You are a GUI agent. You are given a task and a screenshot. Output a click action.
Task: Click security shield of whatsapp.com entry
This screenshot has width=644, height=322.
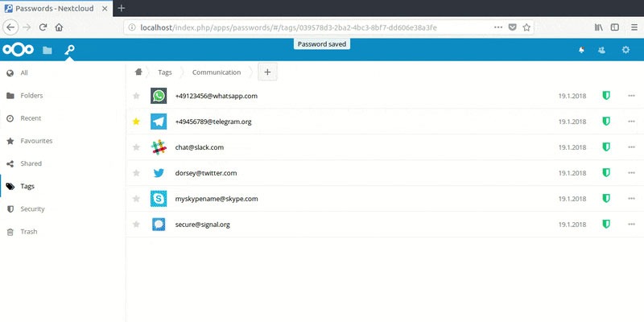point(606,96)
